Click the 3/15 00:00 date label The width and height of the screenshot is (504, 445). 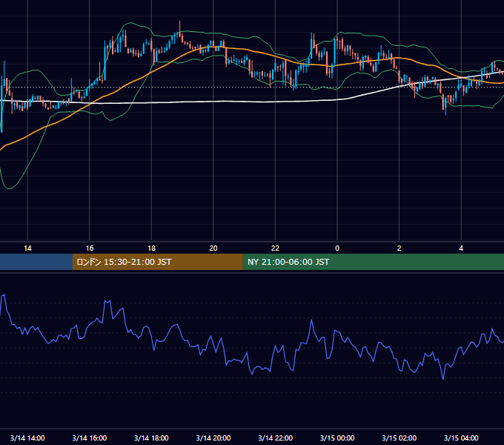pos(337,438)
